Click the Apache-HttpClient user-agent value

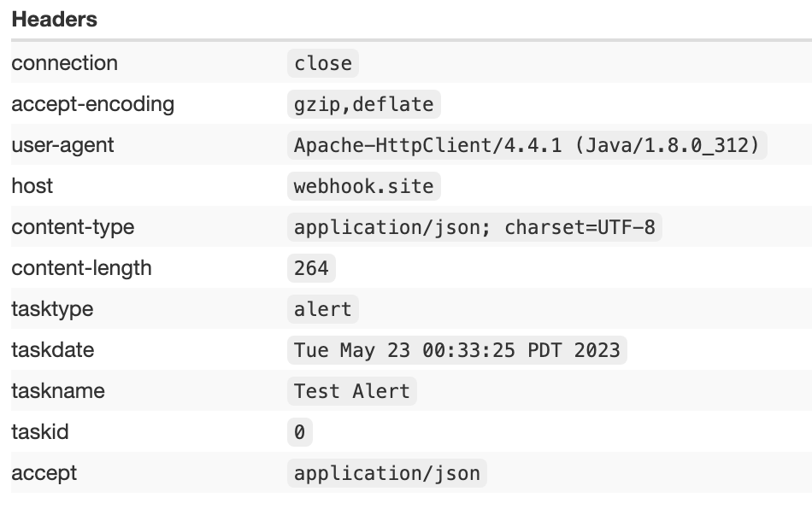pos(527,145)
